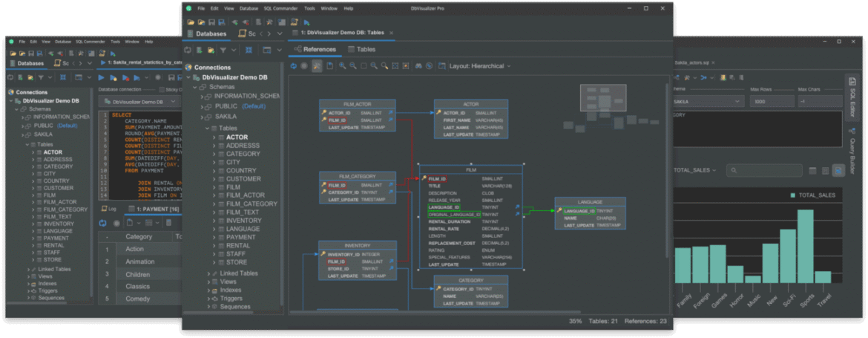Click the fit-to-window icon in graph toolbar
Viewport: 868px width, 338px height.
point(395,66)
